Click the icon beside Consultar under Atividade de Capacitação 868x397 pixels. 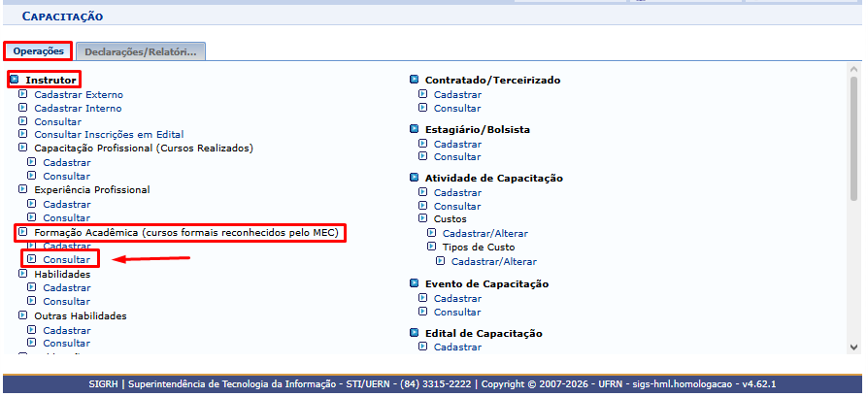tap(422, 206)
